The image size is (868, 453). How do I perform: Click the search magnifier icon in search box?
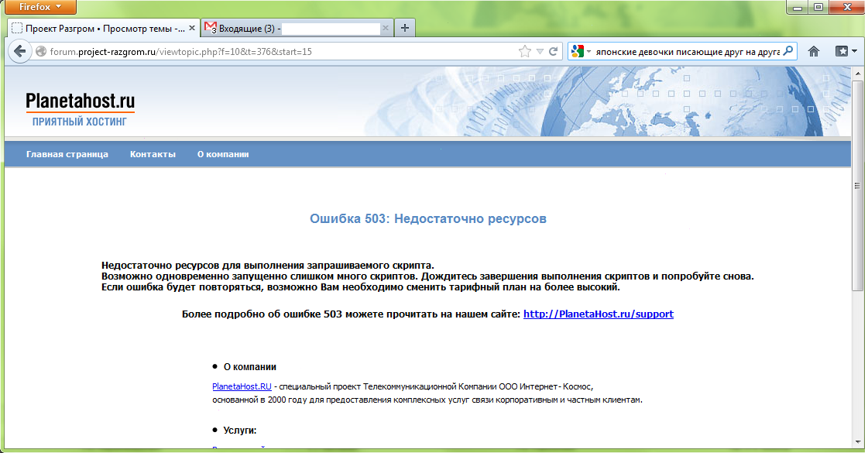click(788, 52)
